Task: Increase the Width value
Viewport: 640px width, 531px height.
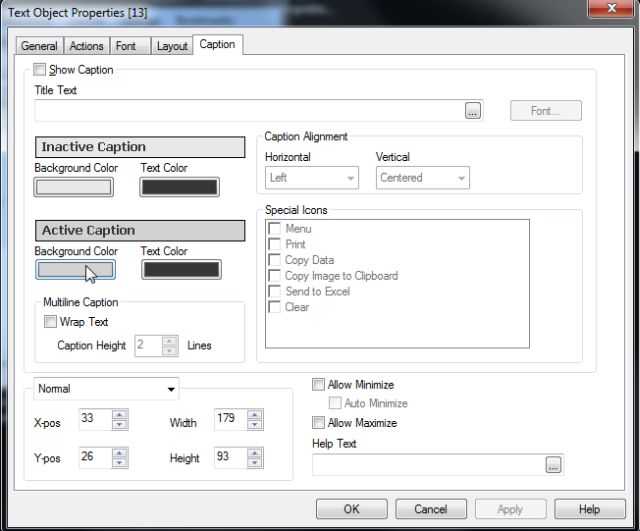Action: [x=255, y=414]
